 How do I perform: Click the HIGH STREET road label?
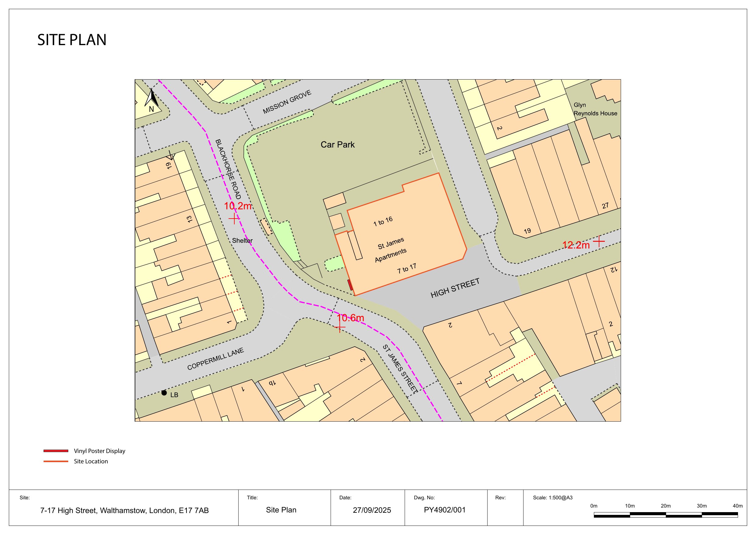(455, 288)
